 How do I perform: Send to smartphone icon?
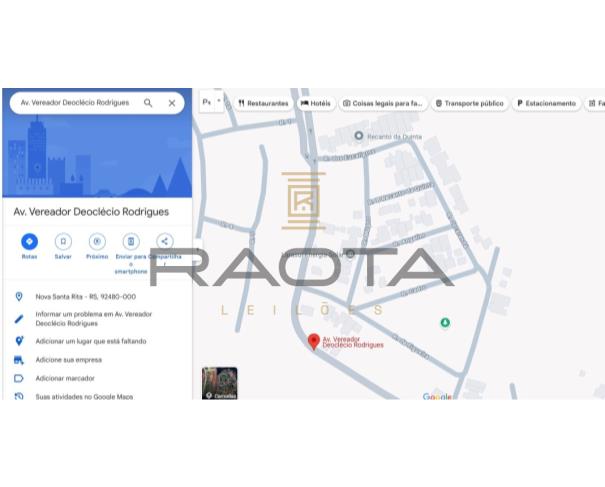[x=131, y=242]
